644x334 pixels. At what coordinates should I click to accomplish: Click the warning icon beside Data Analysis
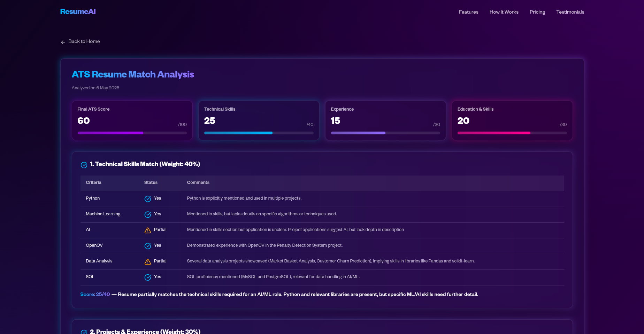click(x=147, y=261)
